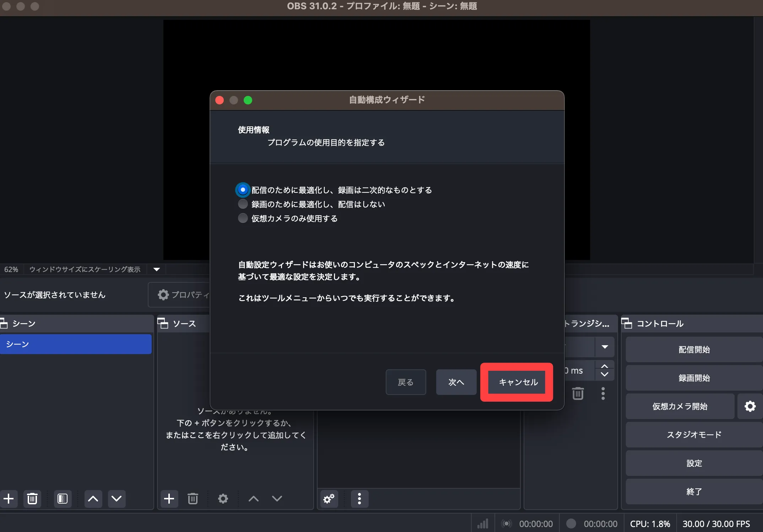Click 次へ next button in wizard
Screen dimensions: 763x532
tap(456, 382)
